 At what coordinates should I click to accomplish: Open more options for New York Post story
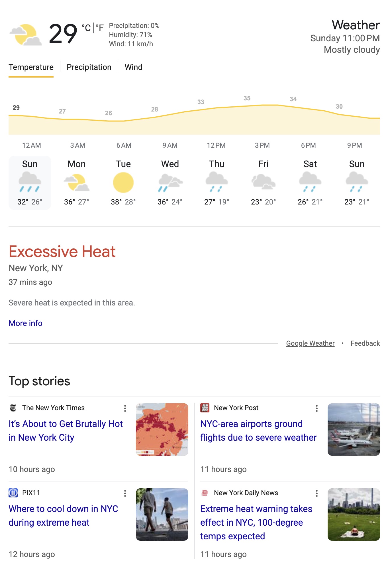click(317, 408)
